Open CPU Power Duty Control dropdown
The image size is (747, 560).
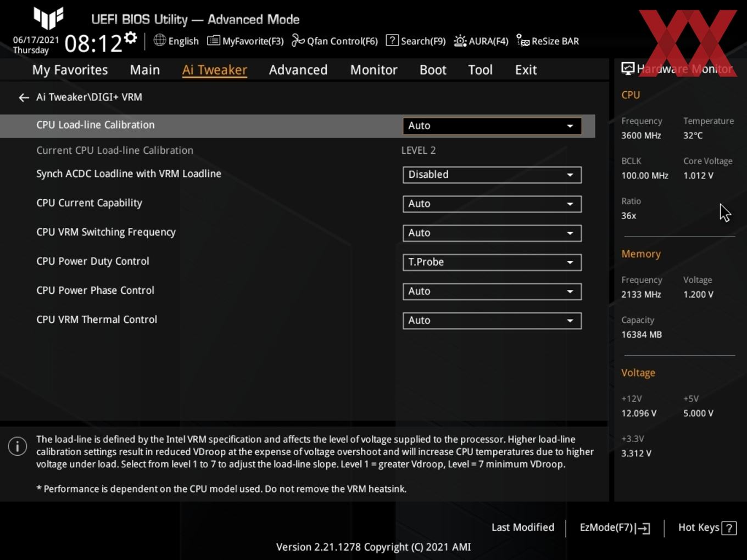click(x=492, y=262)
